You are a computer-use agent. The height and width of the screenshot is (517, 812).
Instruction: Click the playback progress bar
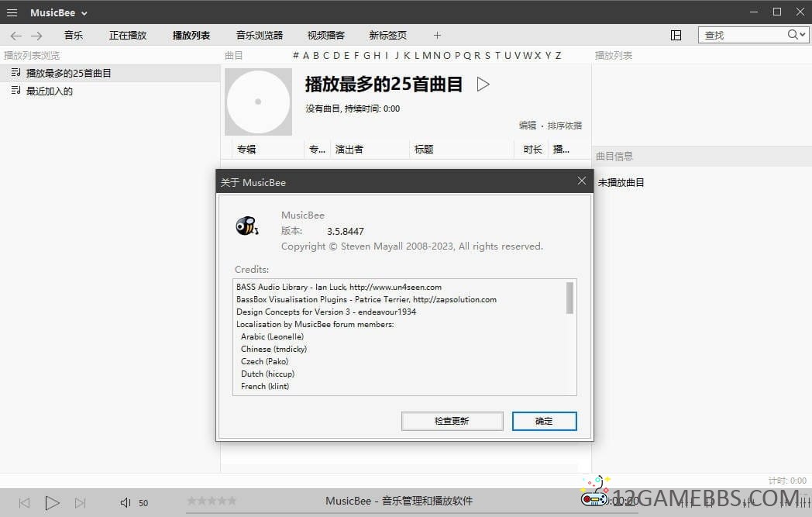point(411,513)
